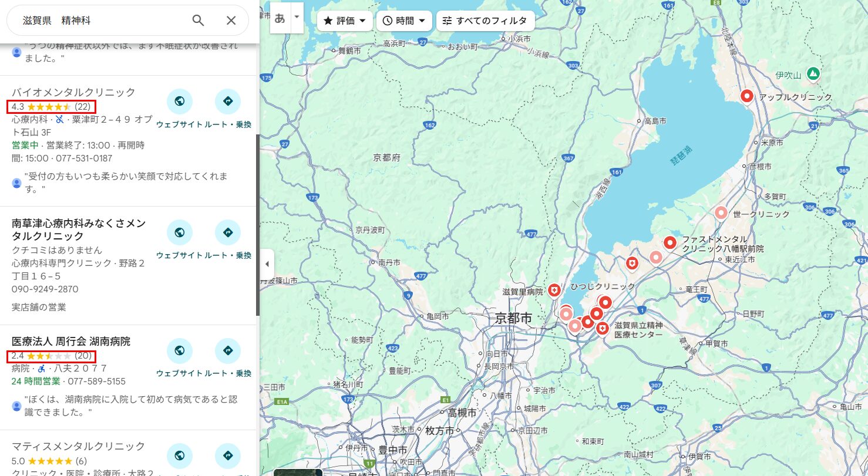Click the 米原市 label on the map
The height and width of the screenshot is (476, 868).
pyautogui.click(x=772, y=143)
